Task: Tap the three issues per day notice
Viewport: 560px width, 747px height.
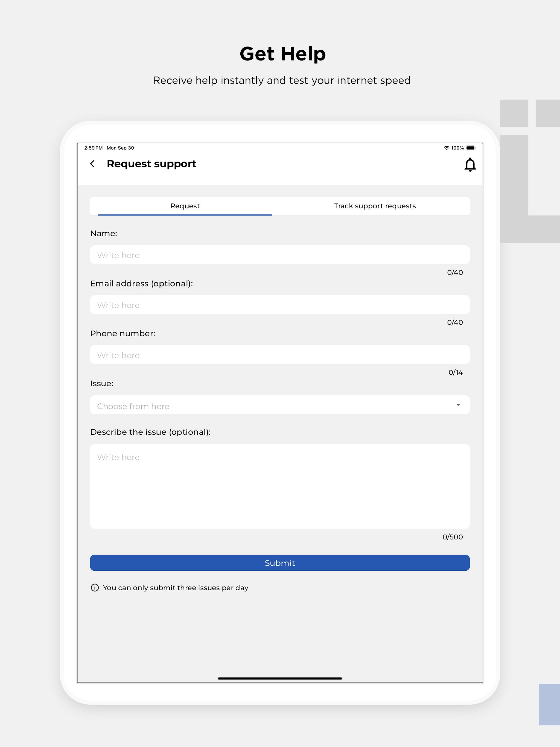Action: pos(175,588)
